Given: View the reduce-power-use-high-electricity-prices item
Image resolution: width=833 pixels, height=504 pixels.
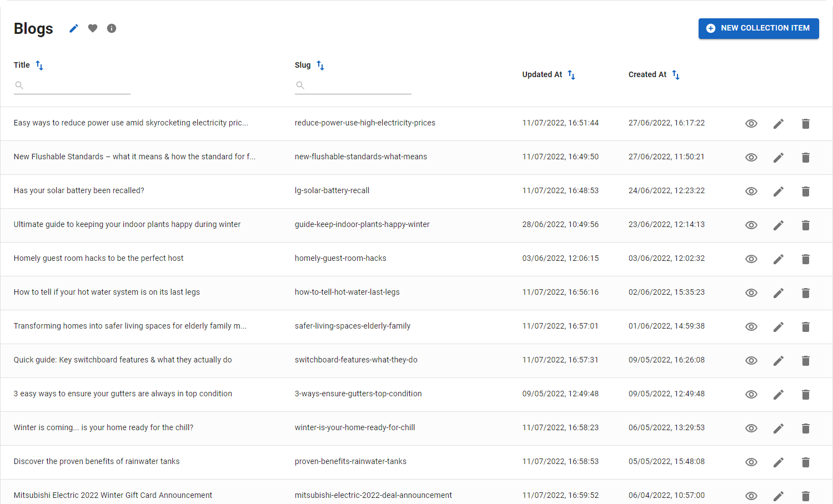Looking at the screenshot, I should tap(751, 123).
